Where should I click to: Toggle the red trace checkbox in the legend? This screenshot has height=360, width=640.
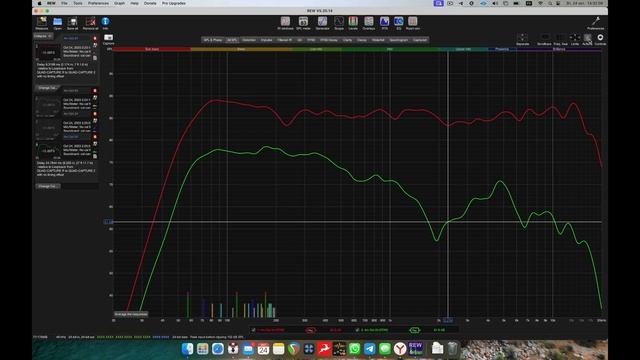253,330
